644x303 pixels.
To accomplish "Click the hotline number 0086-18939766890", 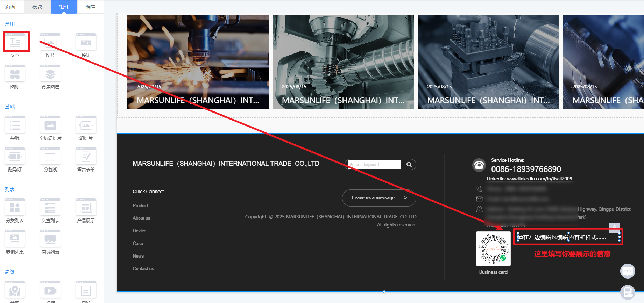I will coord(526,169).
